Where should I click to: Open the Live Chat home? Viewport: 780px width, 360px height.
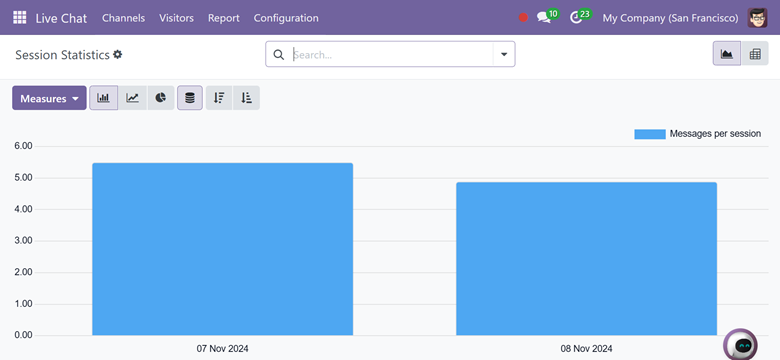pos(61,18)
